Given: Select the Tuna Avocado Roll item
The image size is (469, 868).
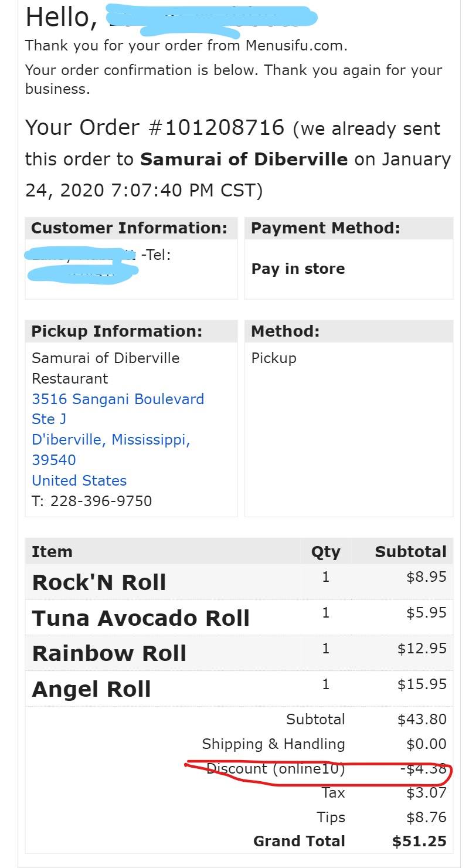Looking at the screenshot, I should [141, 618].
